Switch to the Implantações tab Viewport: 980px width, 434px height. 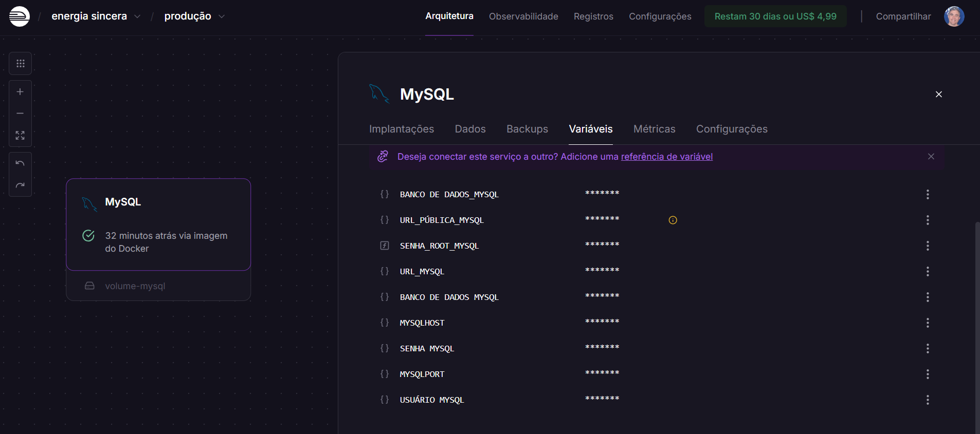pyautogui.click(x=402, y=129)
